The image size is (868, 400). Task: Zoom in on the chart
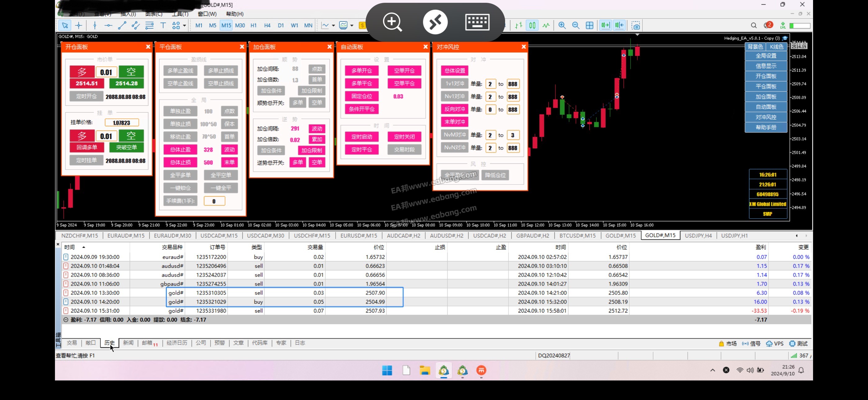562,25
